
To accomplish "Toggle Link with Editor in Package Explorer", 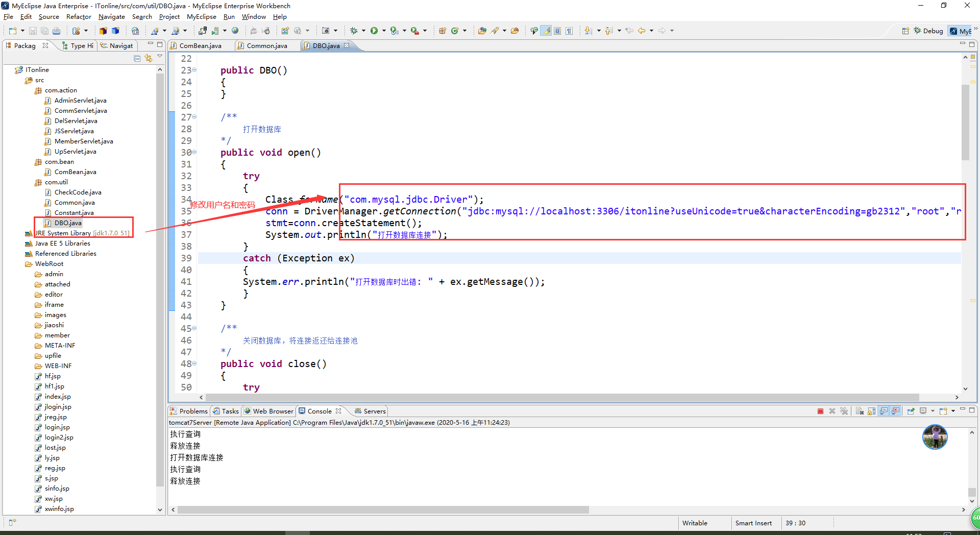I will (148, 59).
